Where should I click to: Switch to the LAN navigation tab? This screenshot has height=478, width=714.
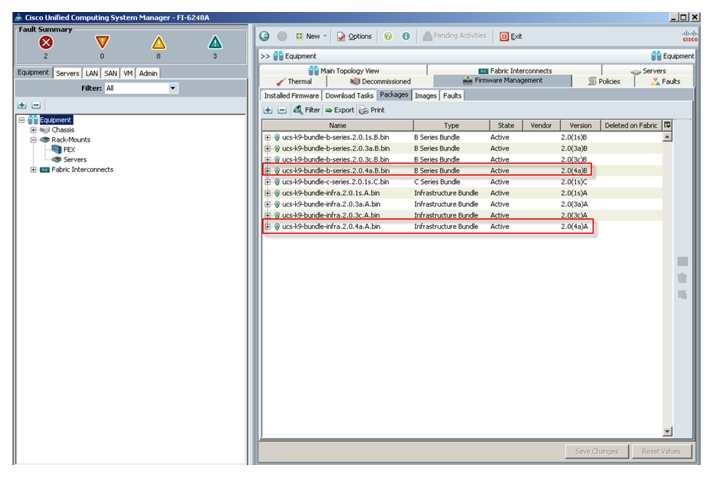pos(92,73)
